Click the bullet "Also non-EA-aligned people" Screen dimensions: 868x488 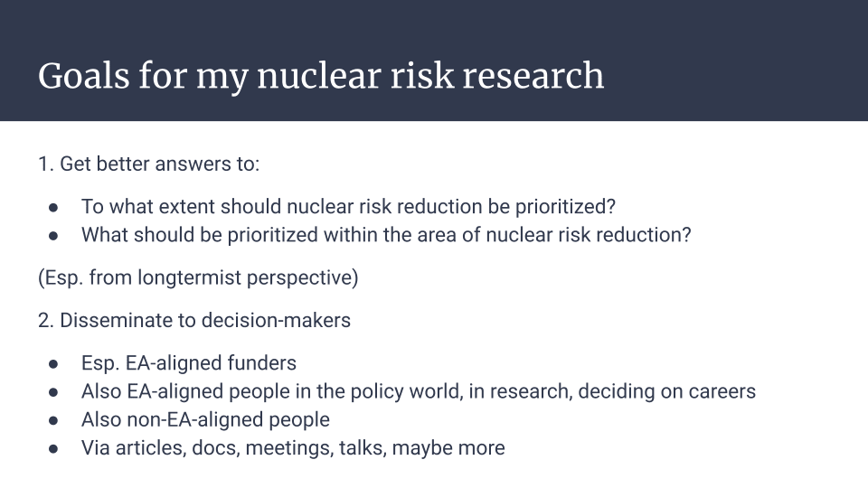205,420
